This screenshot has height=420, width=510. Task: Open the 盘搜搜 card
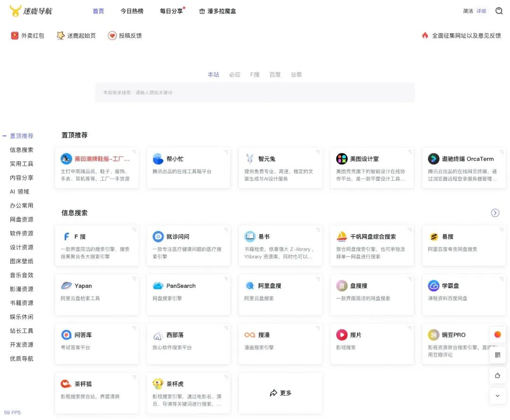372,294
